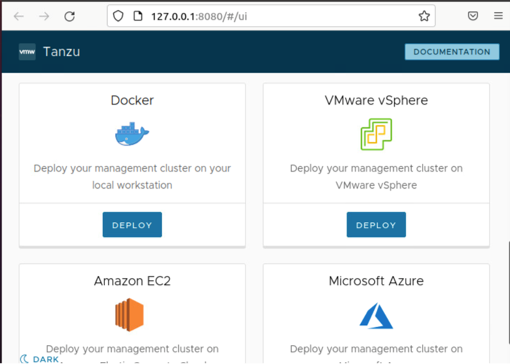Viewport: 510px width, 364px height.
Task: Click the Docker card heading
Action: (x=132, y=100)
